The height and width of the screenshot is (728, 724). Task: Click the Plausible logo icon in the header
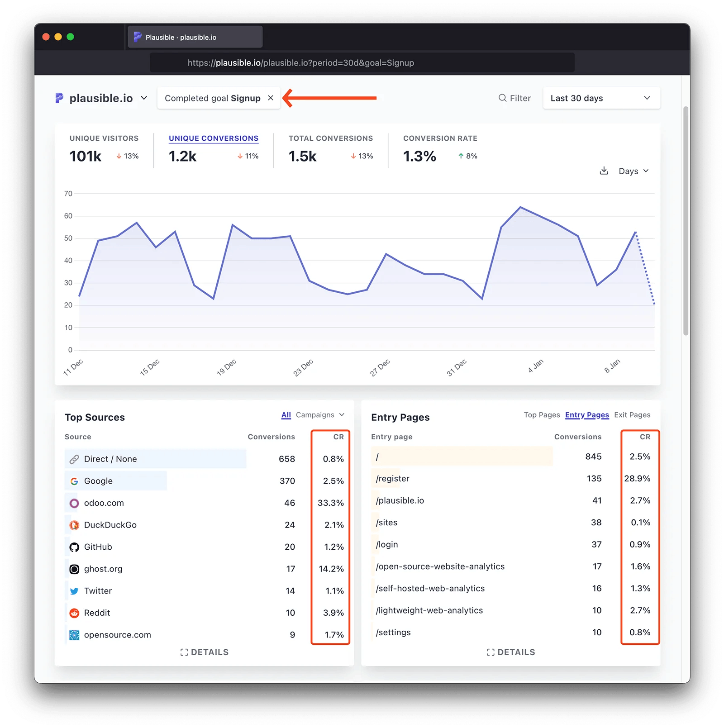click(x=59, y=98)
